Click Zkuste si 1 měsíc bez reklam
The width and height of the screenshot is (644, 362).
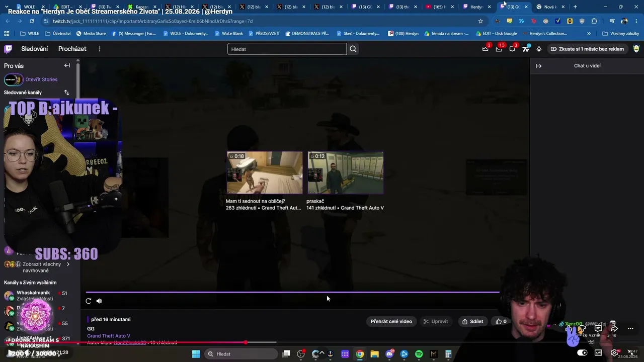(x=587, y=49)
